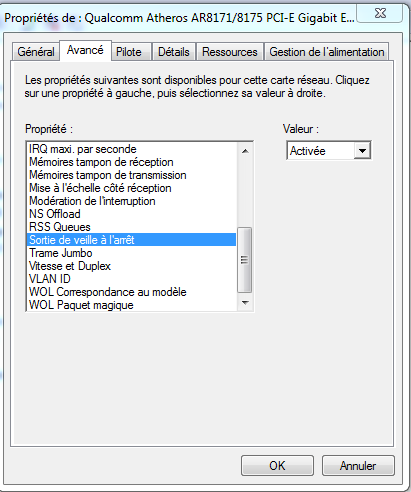The image size is (411, 492).
Task: Click the scroll up arrow in property list
Action: [x=245, y=151]
